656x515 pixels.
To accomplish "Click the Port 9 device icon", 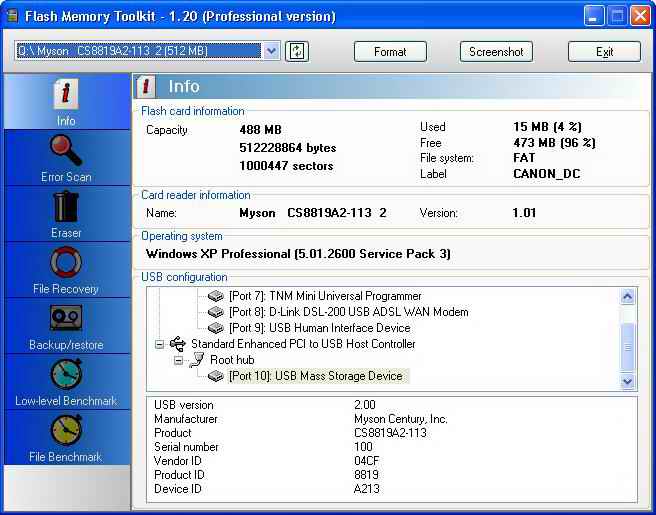I will (x=216, y=328).
